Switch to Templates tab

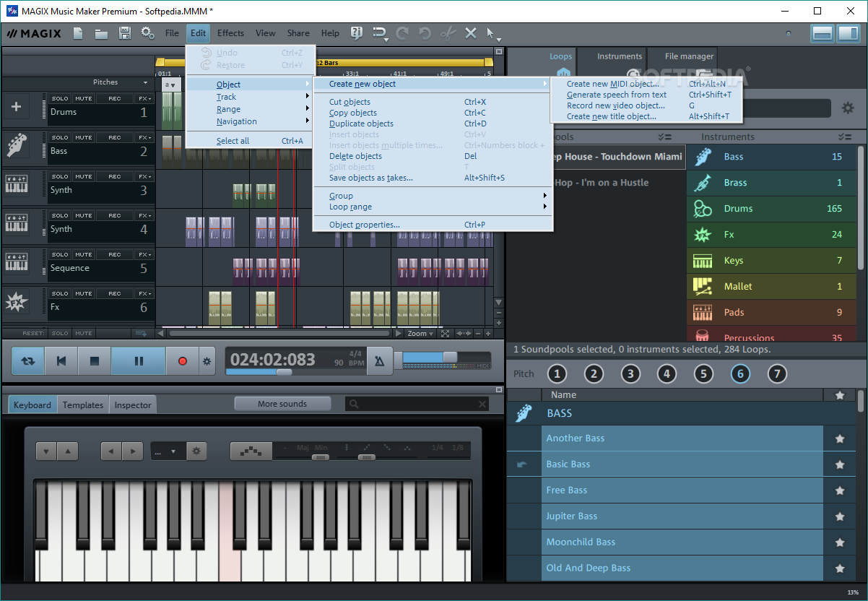[x=83, y=405]
